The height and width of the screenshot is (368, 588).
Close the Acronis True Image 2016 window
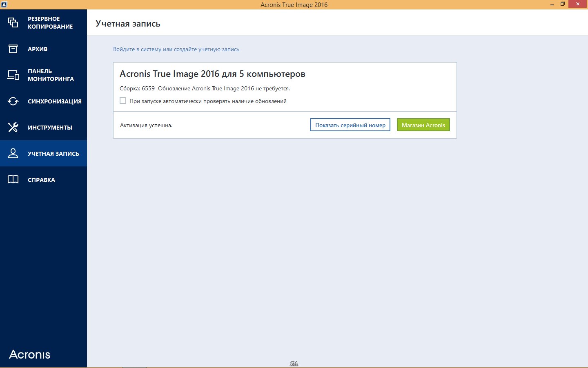pyautogui.click(x=578, y=4)
